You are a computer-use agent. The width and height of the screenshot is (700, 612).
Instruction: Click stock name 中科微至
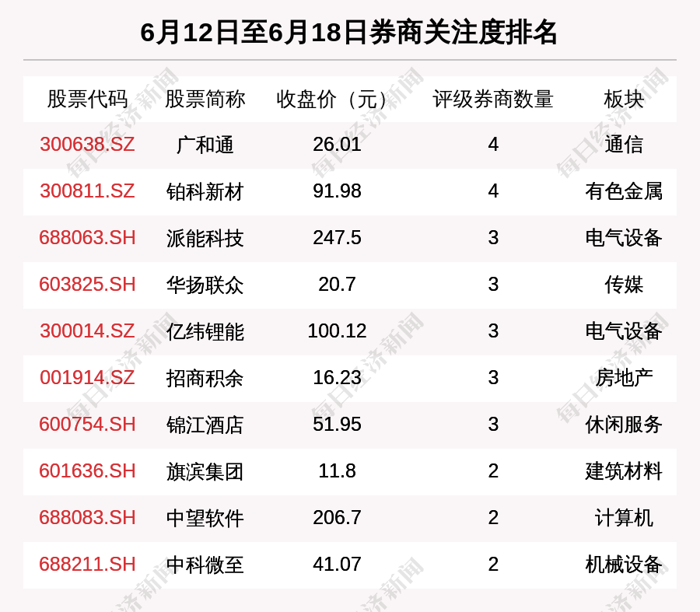click(205, 565)
